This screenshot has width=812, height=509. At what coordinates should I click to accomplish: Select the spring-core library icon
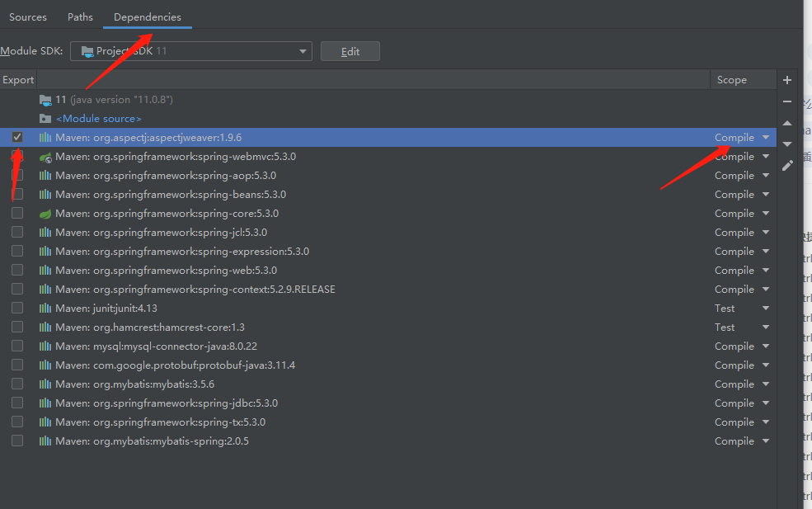45,213
